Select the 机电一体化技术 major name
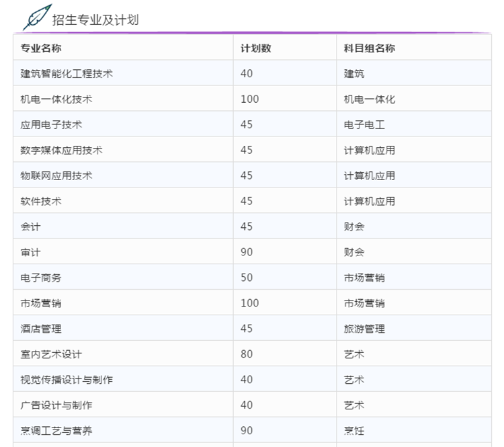504x447 pixels. tap(56, 99)
